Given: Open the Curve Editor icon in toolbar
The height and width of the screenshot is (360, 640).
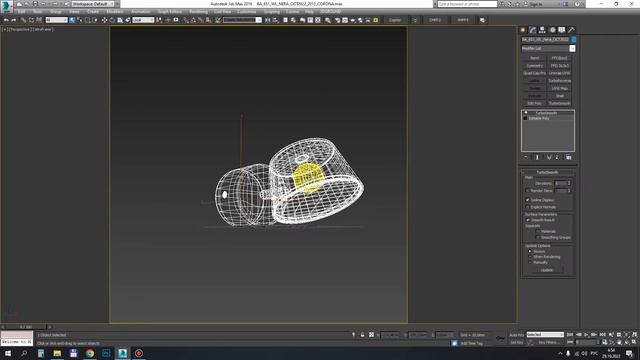Looking at the screenshot, I should pyautogui.click(x=310, y=20).
